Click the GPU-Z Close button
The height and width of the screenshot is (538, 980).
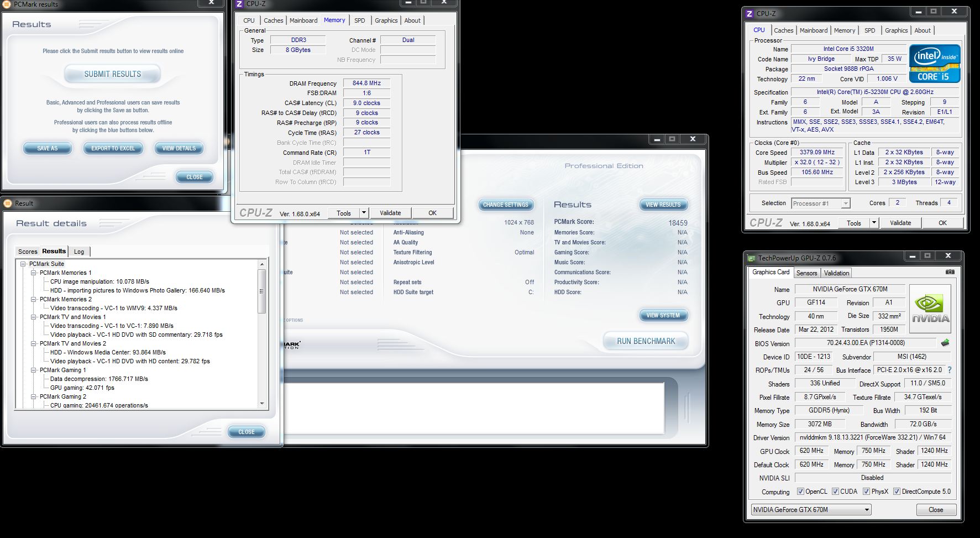[936, 510]
